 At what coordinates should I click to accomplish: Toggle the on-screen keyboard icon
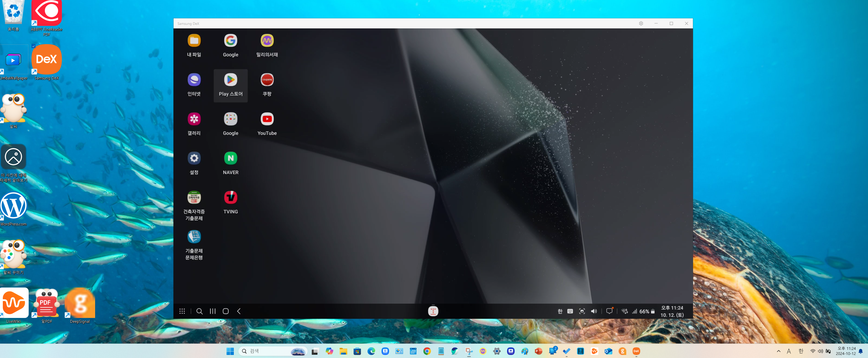(x=570, y=311)
